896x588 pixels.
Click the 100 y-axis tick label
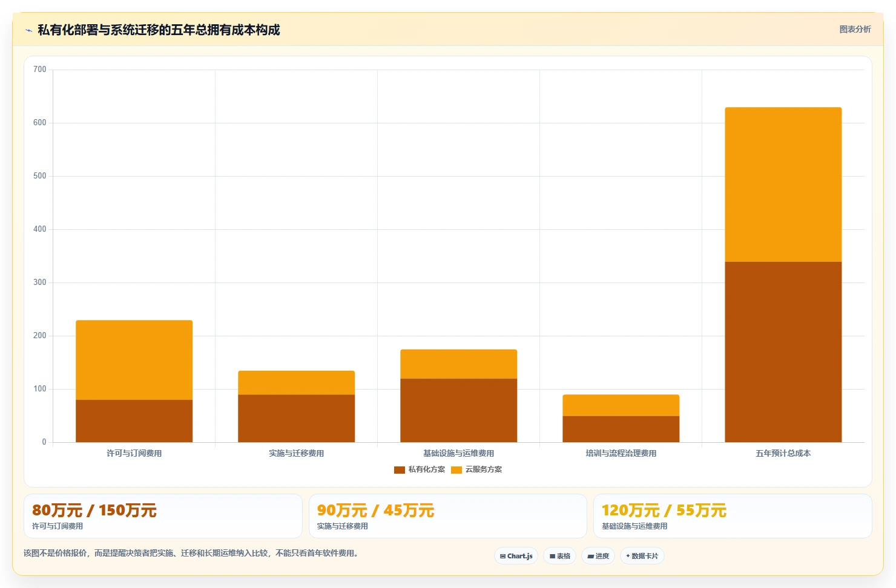tap(40, 389)
